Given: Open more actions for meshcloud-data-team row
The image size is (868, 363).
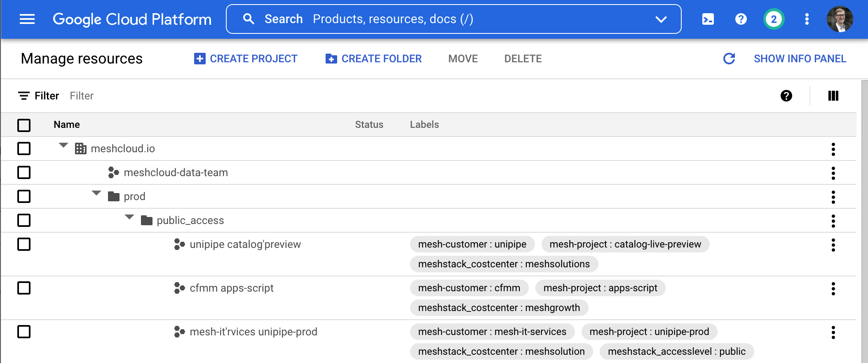Looking at the screenshot, I should (x=833, y=173).
